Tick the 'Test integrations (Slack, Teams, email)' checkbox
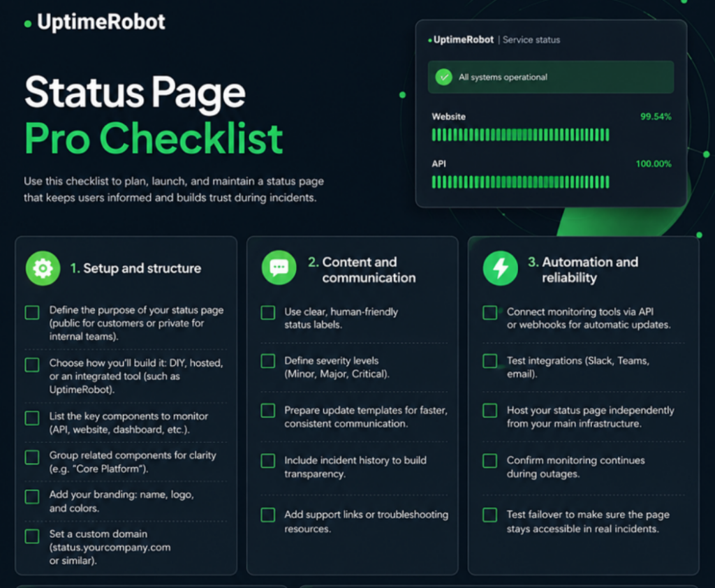The width and height of the screenshot is (715, 588). pos(489,361)
